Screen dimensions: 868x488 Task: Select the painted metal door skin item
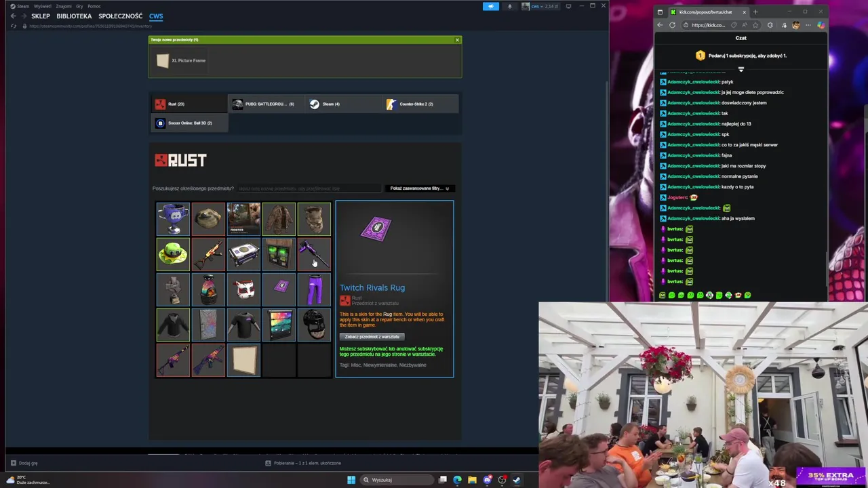tap(208, 324)
